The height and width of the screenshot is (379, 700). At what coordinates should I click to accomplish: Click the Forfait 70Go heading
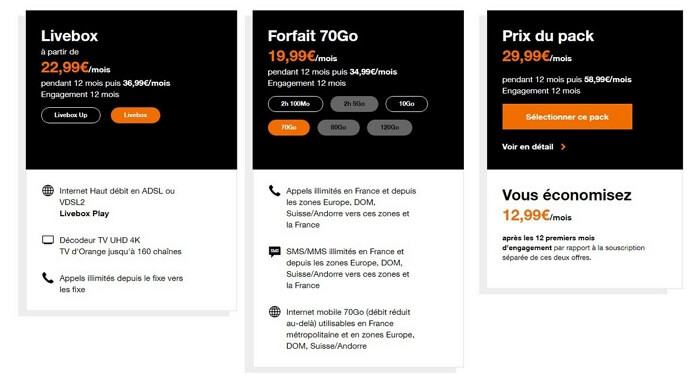tap(312, 36)
